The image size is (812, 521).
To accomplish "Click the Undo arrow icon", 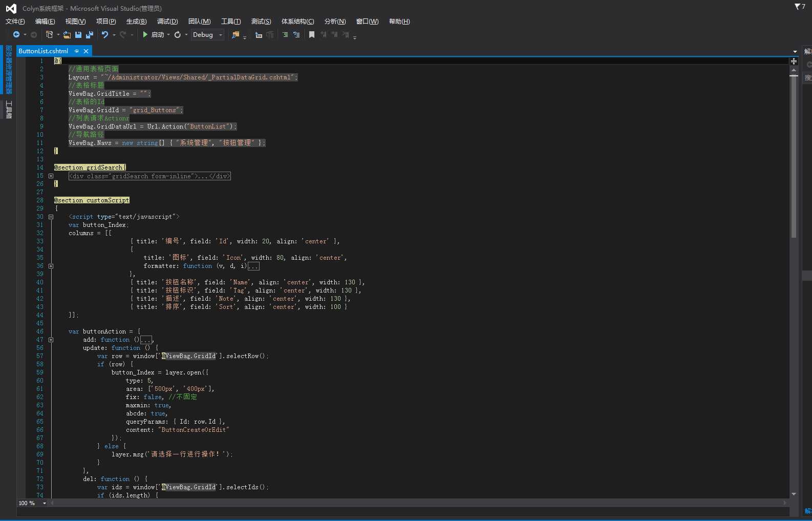I will pyautogui.click(x=105, y=35).
